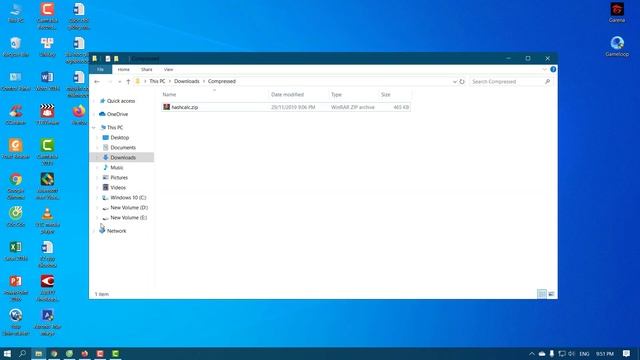Click the search magnifier in Search Compressed
640x360 pixels.
[x=547, y=82]
